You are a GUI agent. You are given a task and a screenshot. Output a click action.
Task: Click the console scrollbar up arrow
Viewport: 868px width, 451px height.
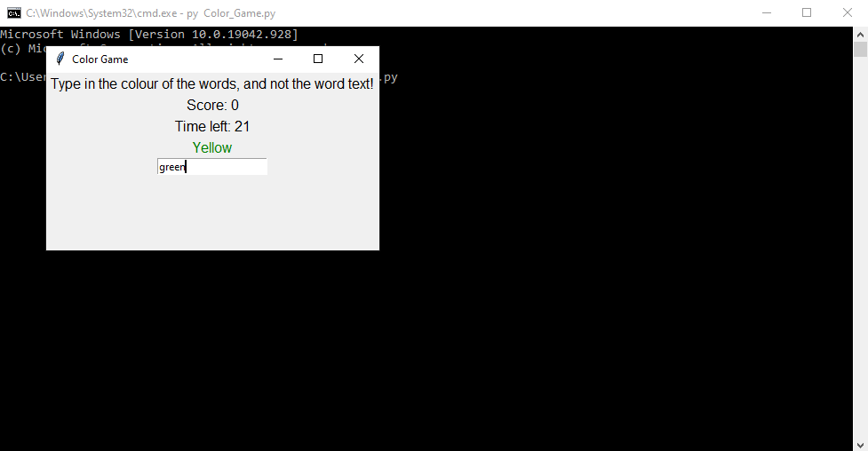pos(860,34)
